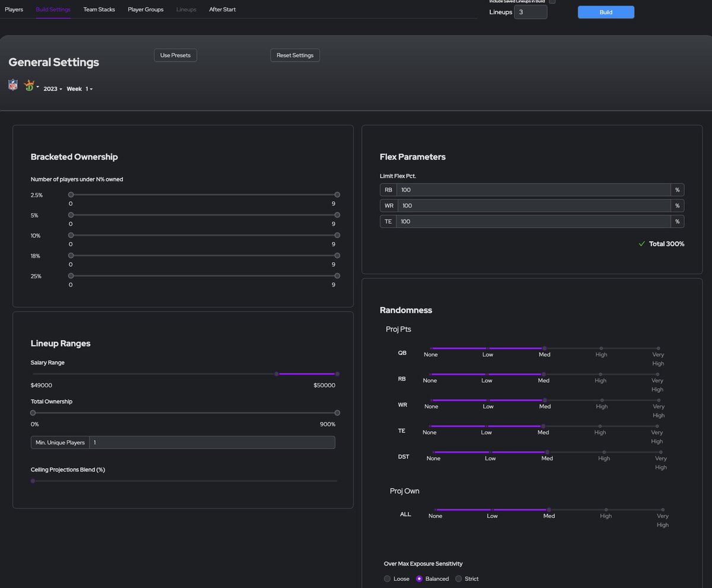
Task: Click the DraftKings crown logo
Action: 28,85
